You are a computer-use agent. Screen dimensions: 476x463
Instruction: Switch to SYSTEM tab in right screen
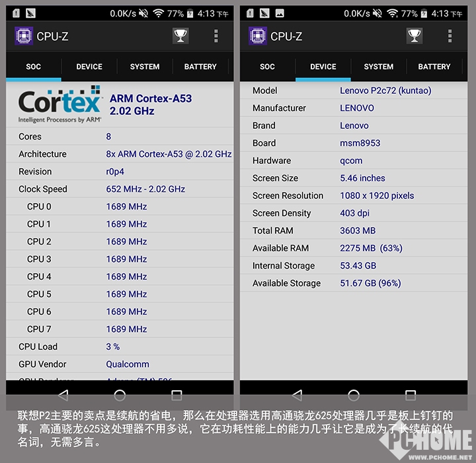(x=378, y=67)
